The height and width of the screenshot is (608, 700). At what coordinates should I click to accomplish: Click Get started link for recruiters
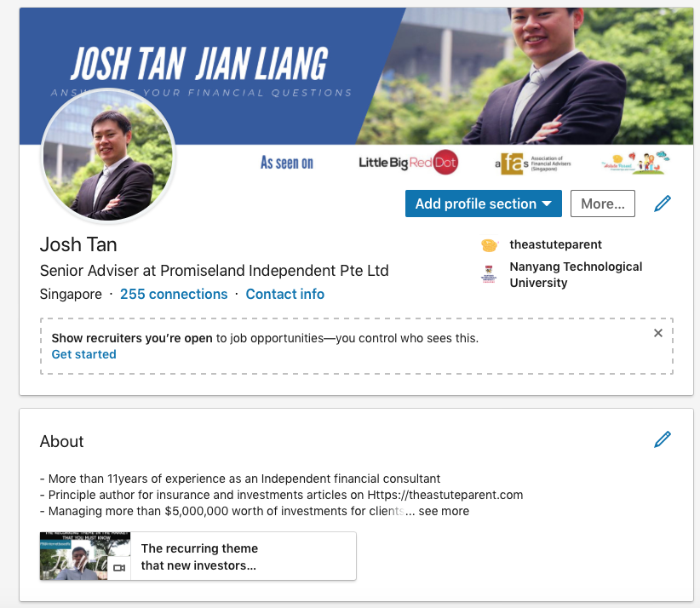click(84, 354)
